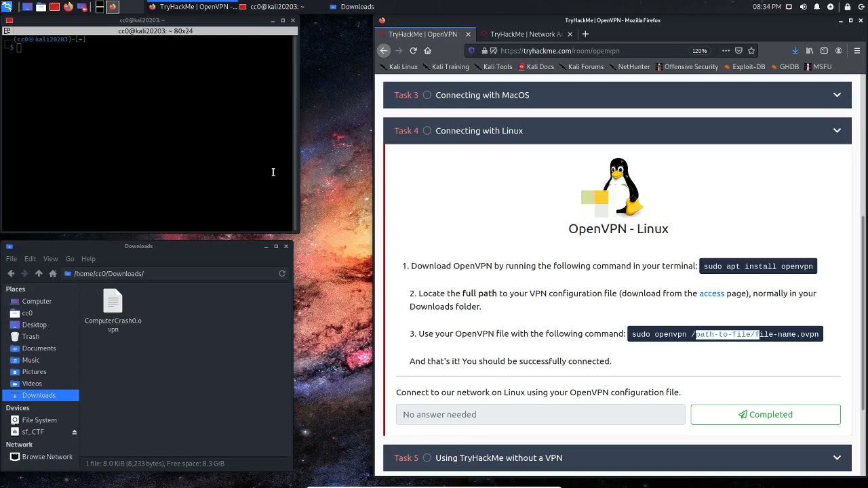Open GHDB bookmark
This screenshot has width=868, height=488.
785,67
